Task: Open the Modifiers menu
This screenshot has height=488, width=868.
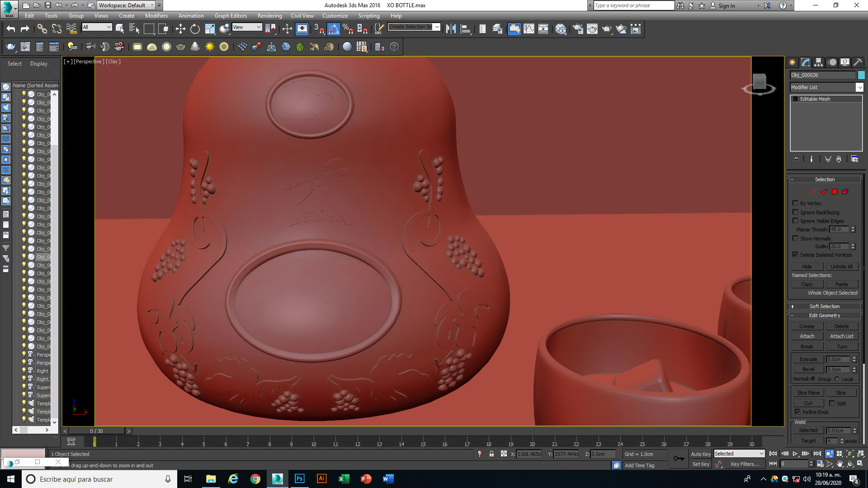Action: pyautogui.click(x=156, y=16)
